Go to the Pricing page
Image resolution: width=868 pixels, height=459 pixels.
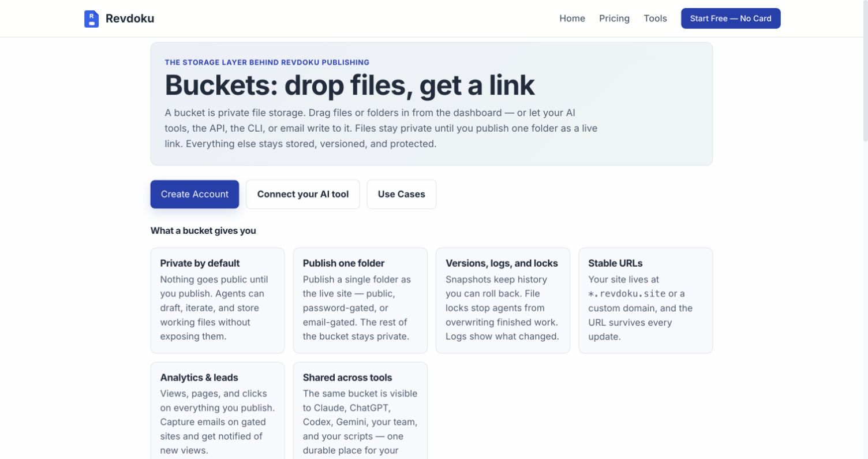coord(614,18)
